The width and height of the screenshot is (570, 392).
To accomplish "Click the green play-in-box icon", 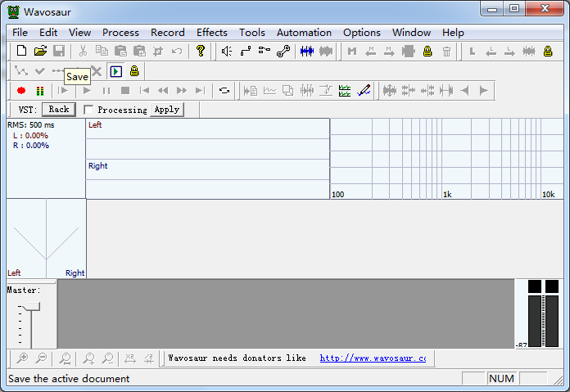I will [x=116, y=71].
